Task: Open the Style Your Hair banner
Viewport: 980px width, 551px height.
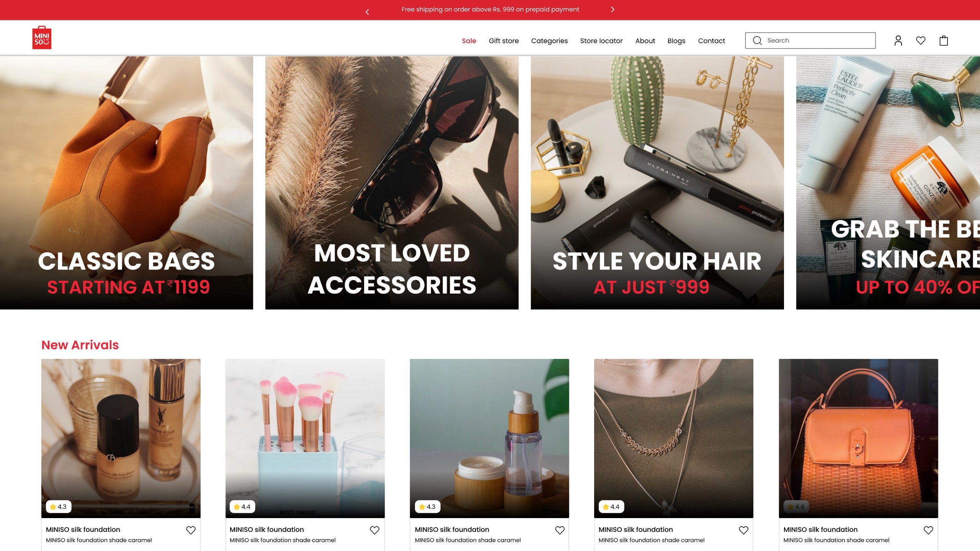Action: click(657, 183)
